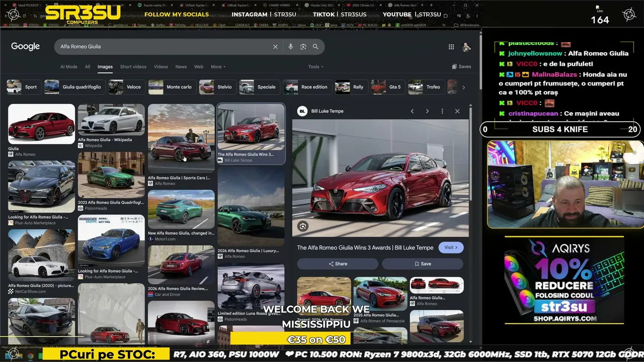The width and height of the screenshot is (644, 362).
Task: Filter images by Rally chip
Action: [351, 87]
